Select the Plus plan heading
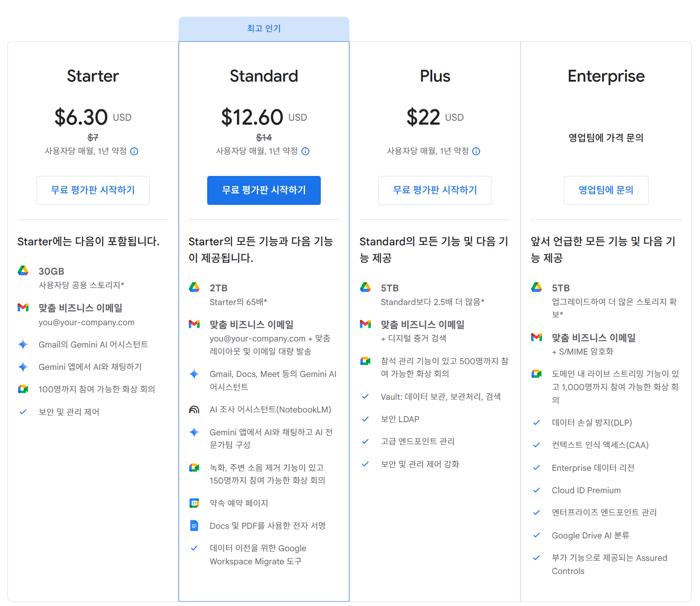700x606 pixels. [x=435, y=76]
